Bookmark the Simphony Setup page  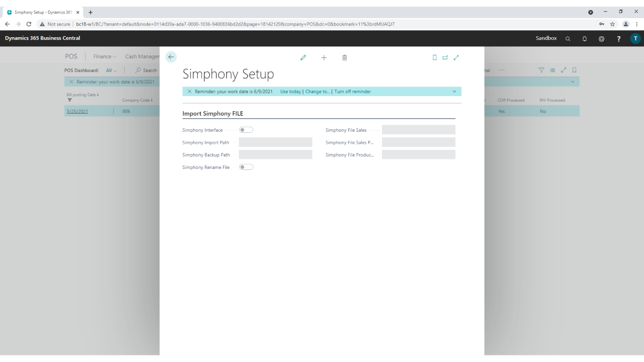pos(435,58)
